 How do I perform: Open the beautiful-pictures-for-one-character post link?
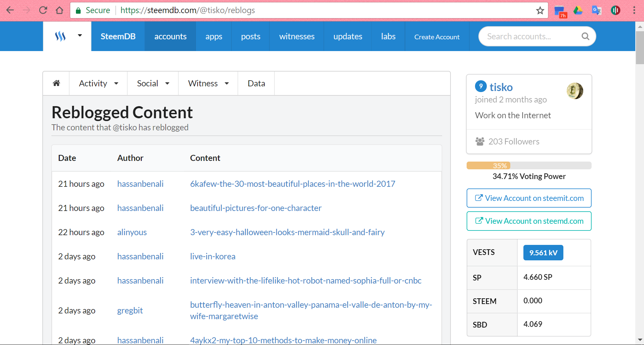(x=256, y=208)
